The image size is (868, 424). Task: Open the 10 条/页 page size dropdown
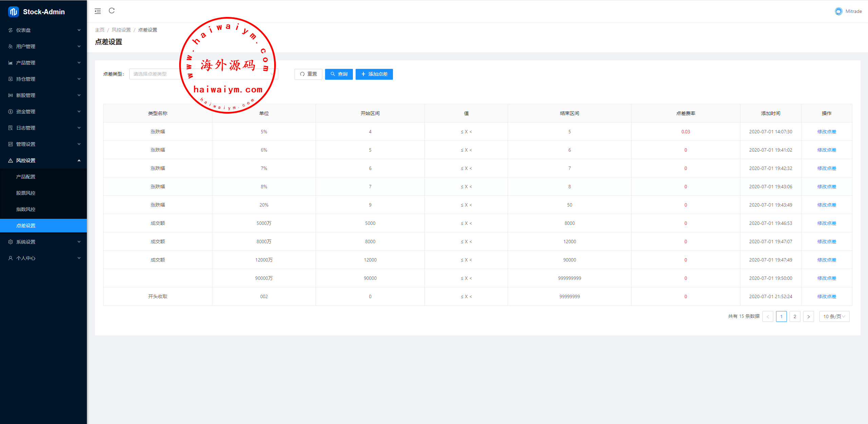coord(834,316)
